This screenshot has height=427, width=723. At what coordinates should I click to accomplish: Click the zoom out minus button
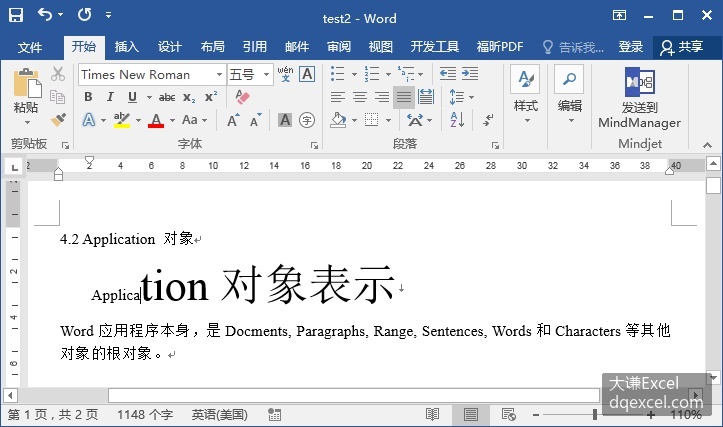point(536,415)
